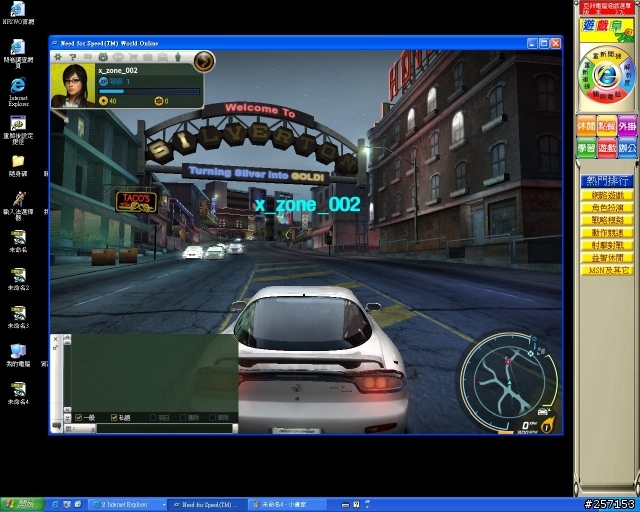Image resolution: width=640 pixels, height=512 pixels.
Task: Click Internet Explorer quick launch icon
Action: (x=55, y=505)
